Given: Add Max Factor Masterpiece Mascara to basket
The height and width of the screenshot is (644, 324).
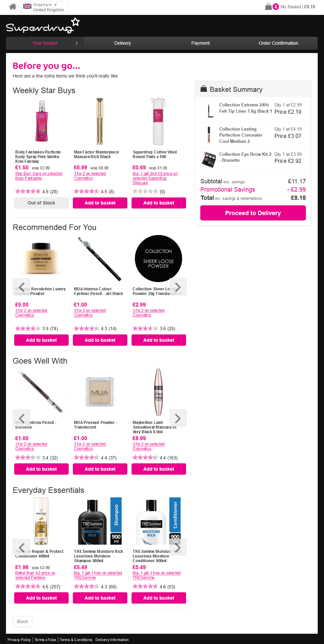Looking at the screenshot, I should pos(100,203).
